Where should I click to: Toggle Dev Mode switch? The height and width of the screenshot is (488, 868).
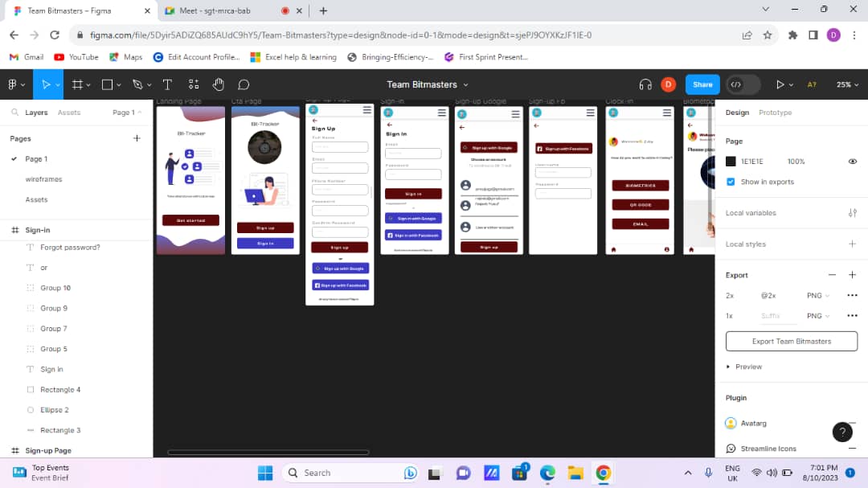740,84
